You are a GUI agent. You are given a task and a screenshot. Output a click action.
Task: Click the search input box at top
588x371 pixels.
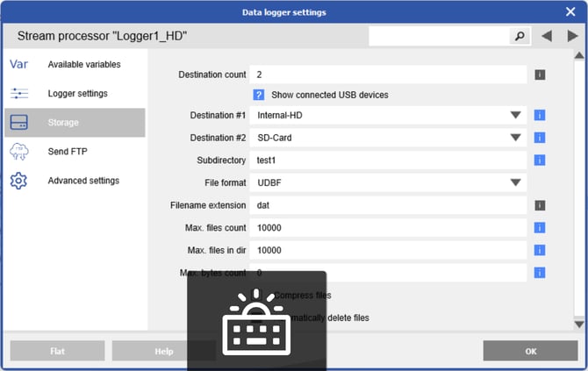pos(439,36)
